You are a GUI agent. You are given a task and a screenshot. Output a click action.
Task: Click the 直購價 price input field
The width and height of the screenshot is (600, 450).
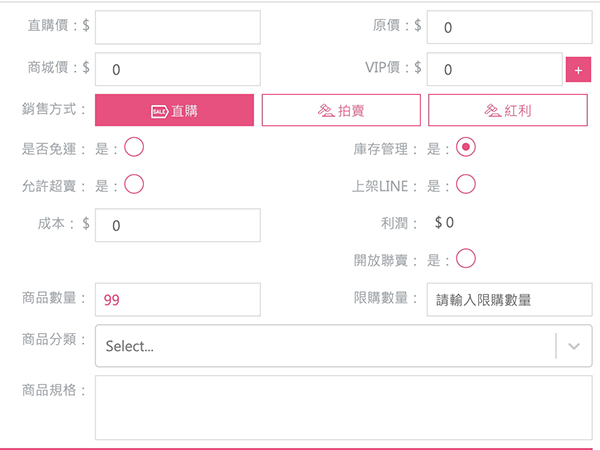point(177,27)
